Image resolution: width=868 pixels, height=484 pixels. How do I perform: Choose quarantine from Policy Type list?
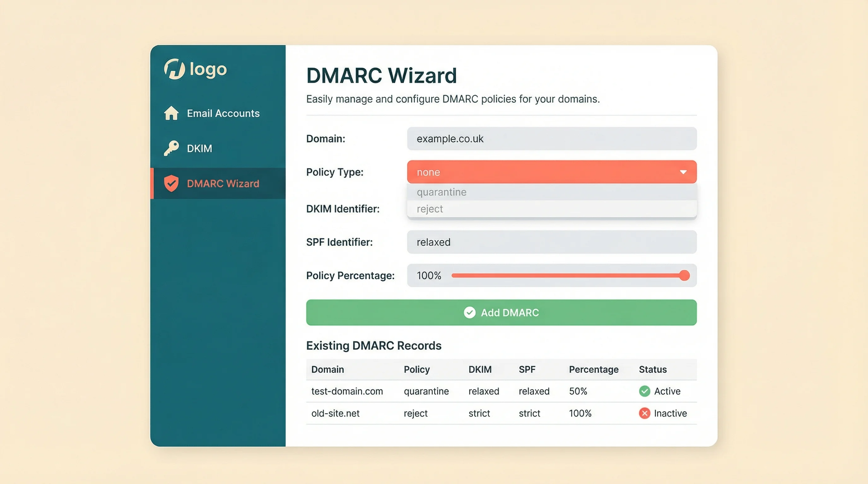point(552,192)
